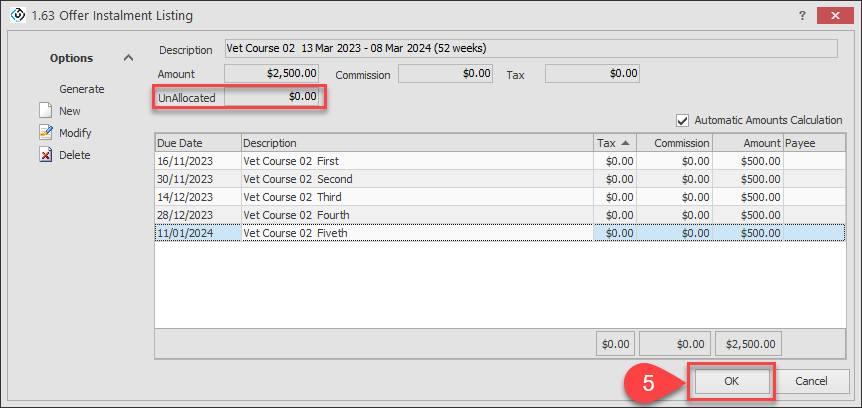This screenshot has height=408, width=862.
Task: Click the app icon in title bar
Action: click(x=17, y=16)
